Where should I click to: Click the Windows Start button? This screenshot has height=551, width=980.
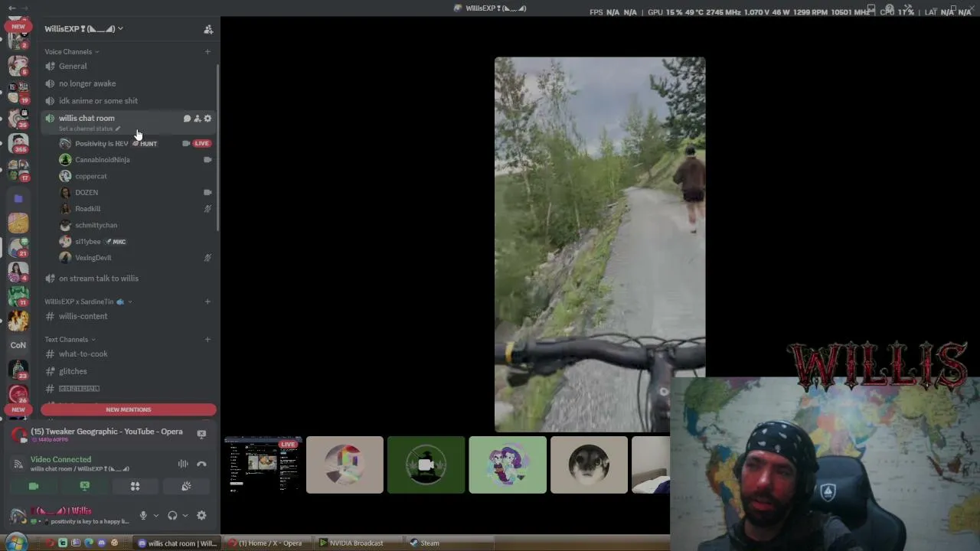[16, 543]
